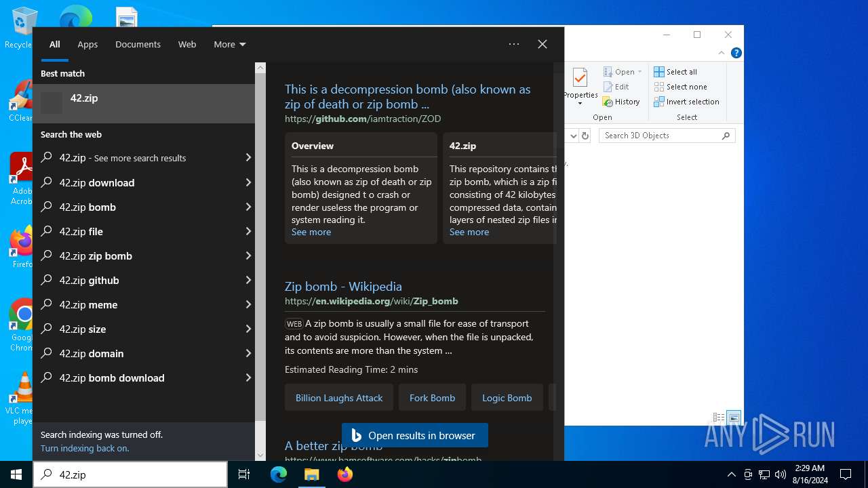Open the Open-button dropdown arrow in Explorer
Screen dimensions: 868x488
[x=639, y=72]
